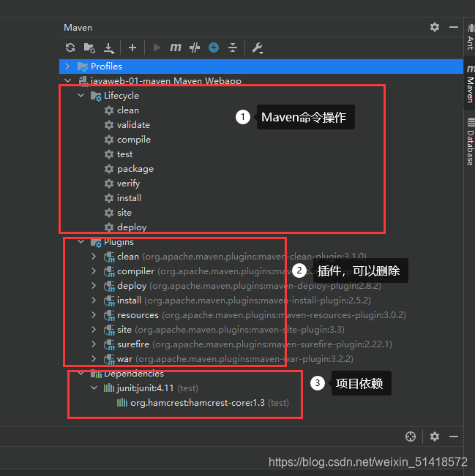This screenshot has height=476, width=475.
Task: Collapse the Lifecycle node
Action: click(x=81, y=95)
